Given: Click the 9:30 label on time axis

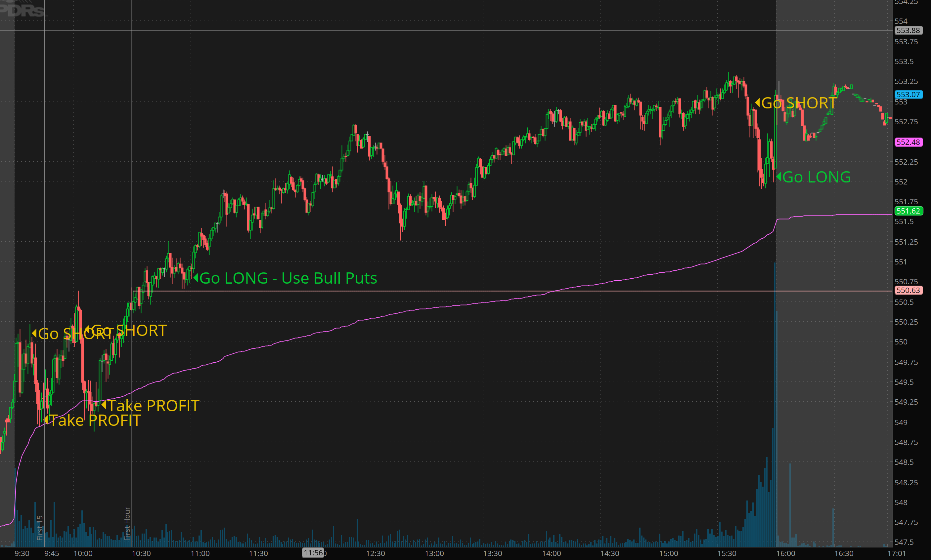Looking at the screenshot, I should [22, 553].
